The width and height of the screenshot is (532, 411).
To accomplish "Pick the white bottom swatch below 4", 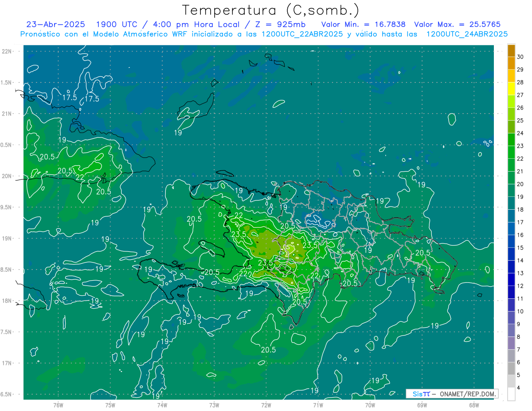I will click(x=511, y=394).
